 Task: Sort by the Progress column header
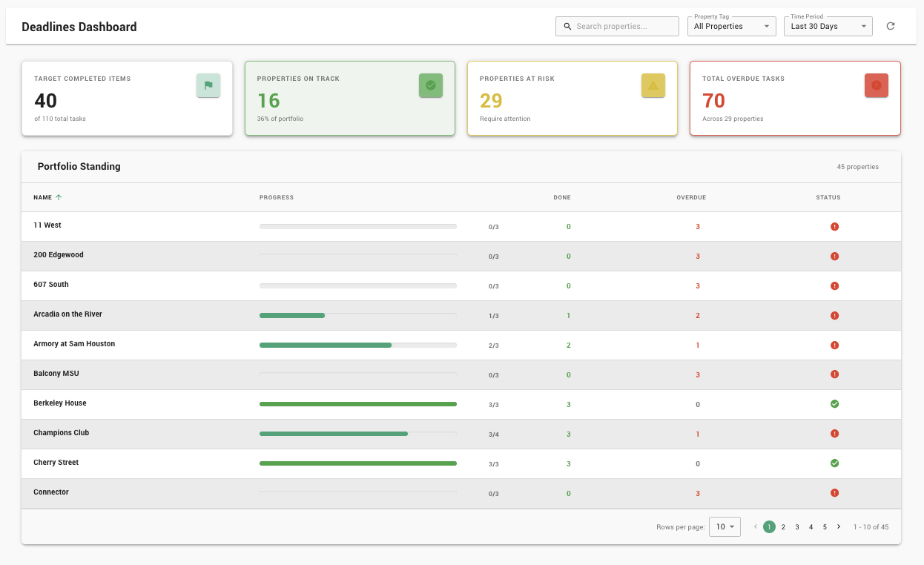(x=277, y=197)
